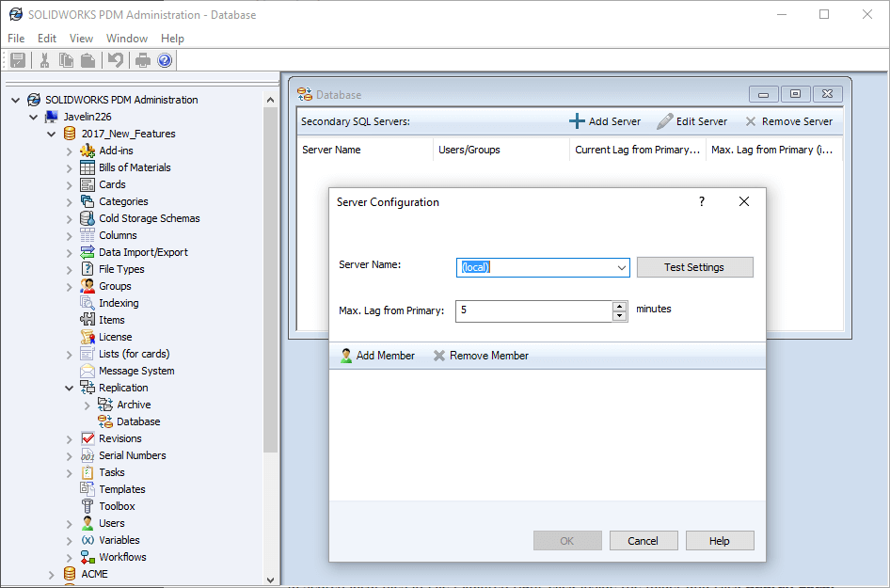890x588 pixels.
Task: Click the Remove Server icon
Action: [x=753, y=120]
